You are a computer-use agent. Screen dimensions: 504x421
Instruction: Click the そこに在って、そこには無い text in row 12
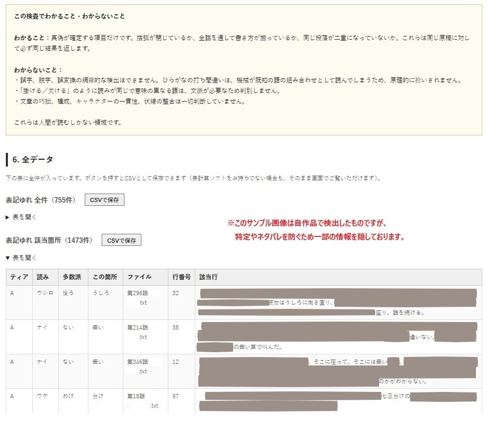click(x=350, y=362)
